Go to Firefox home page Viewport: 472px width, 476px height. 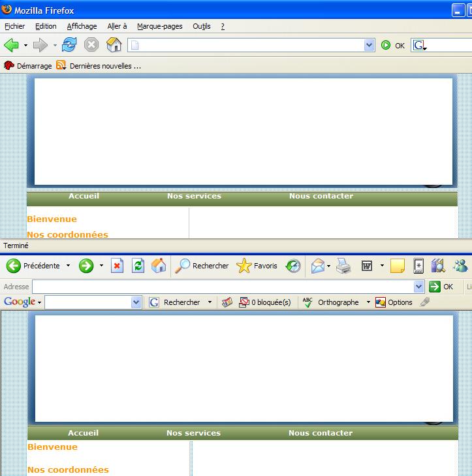tap(114, 44)
